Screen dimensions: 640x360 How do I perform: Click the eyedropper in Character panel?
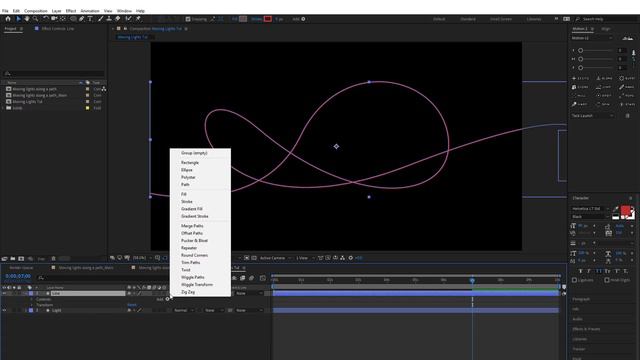pyautogui.click(x=616, y=209)
